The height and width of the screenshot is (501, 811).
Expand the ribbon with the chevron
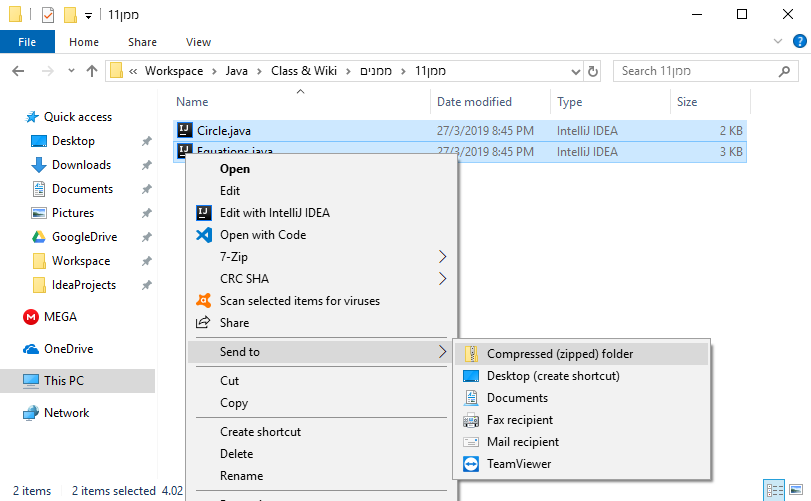pos(776,42)
